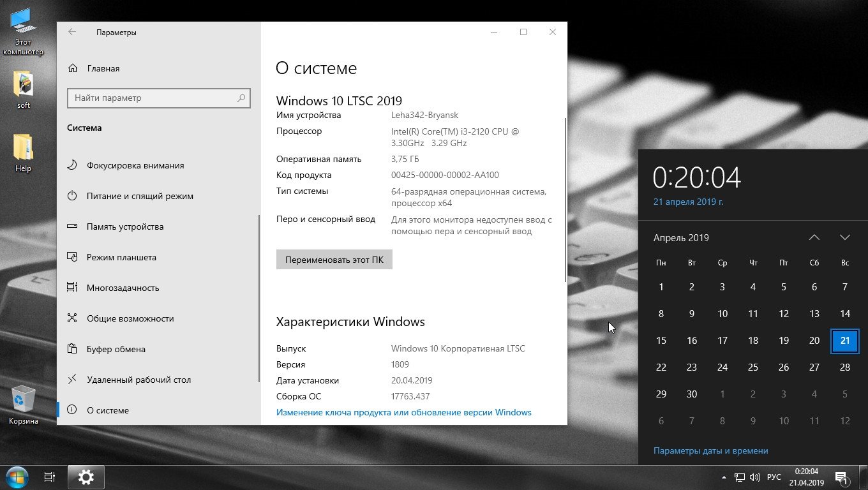
Task: Open Буфер обмена settings page
Action: 158,349
